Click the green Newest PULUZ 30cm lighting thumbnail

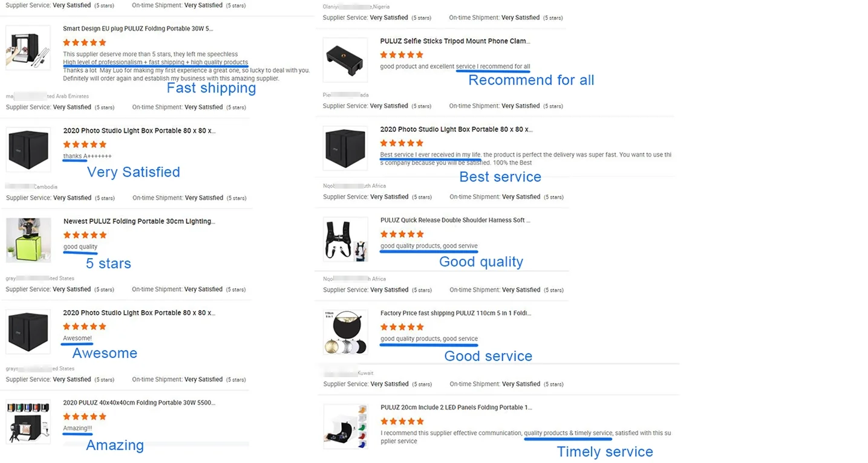coord(28,240)
